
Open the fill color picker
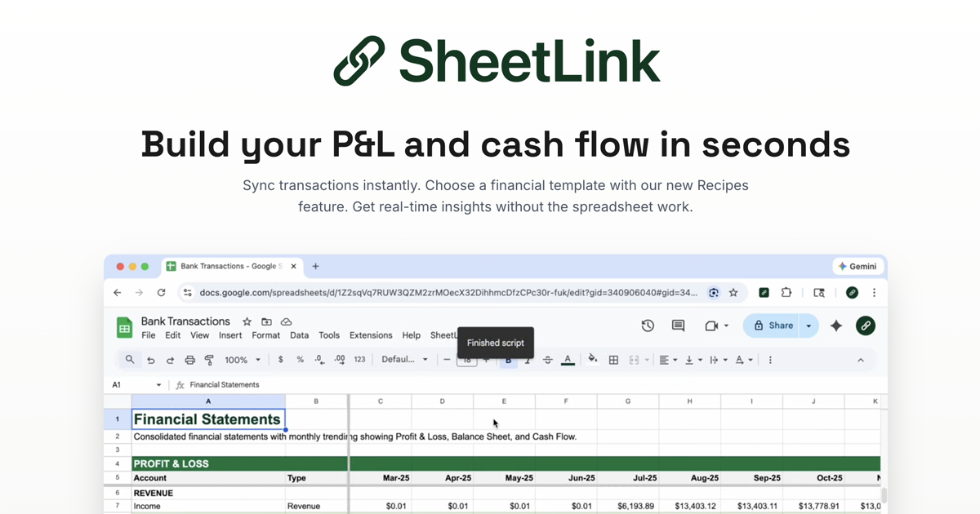coord(592,359)
